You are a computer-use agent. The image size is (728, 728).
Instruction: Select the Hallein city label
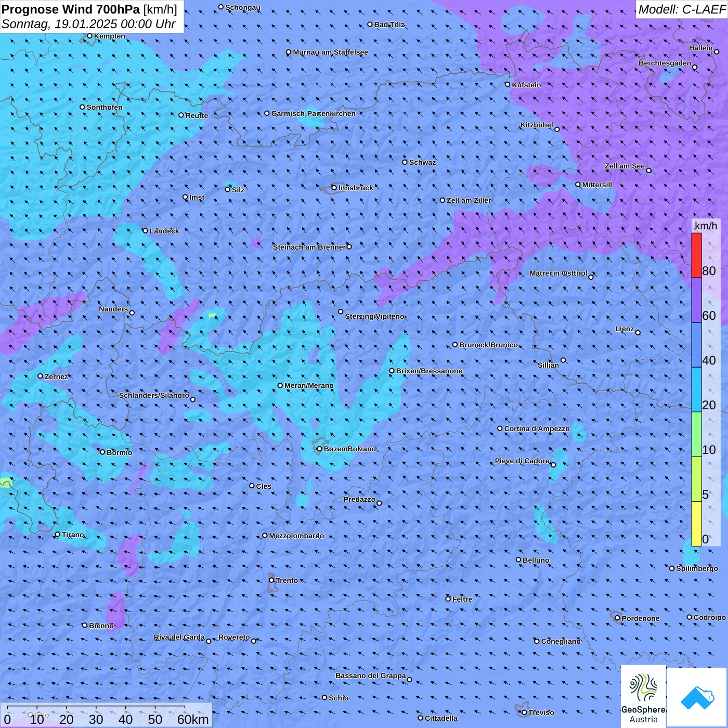700,48
